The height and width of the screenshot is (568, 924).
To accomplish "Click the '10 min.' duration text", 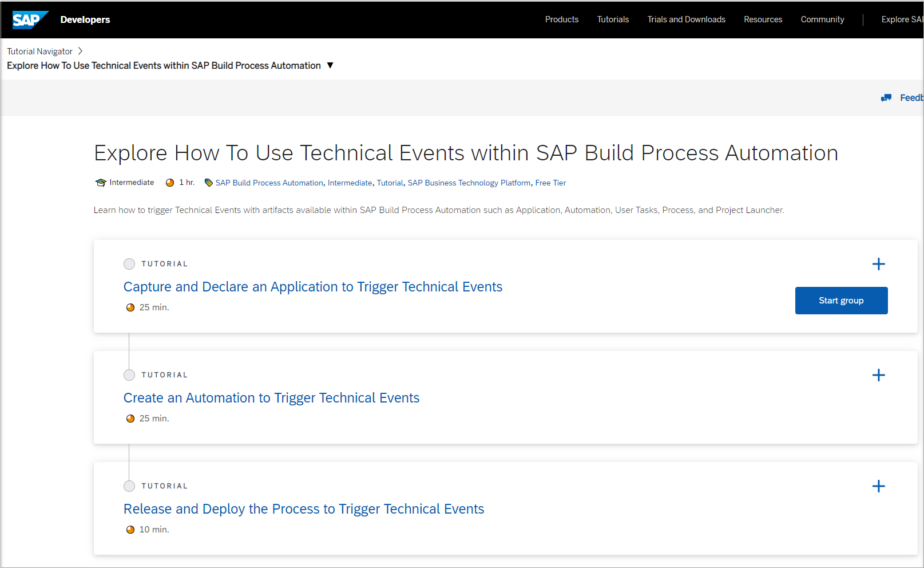I will click(x=154, y=530).
